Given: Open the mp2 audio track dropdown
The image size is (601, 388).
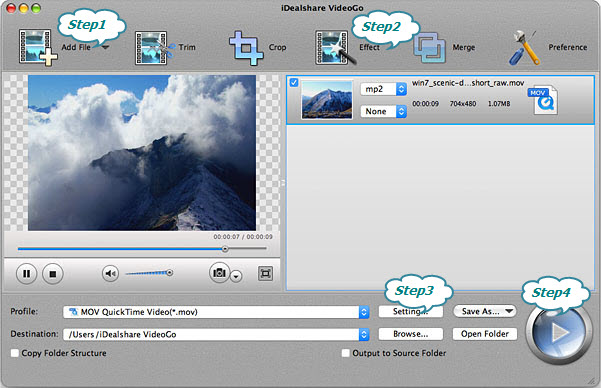Looking at the screenshot, I should (383, 89).
